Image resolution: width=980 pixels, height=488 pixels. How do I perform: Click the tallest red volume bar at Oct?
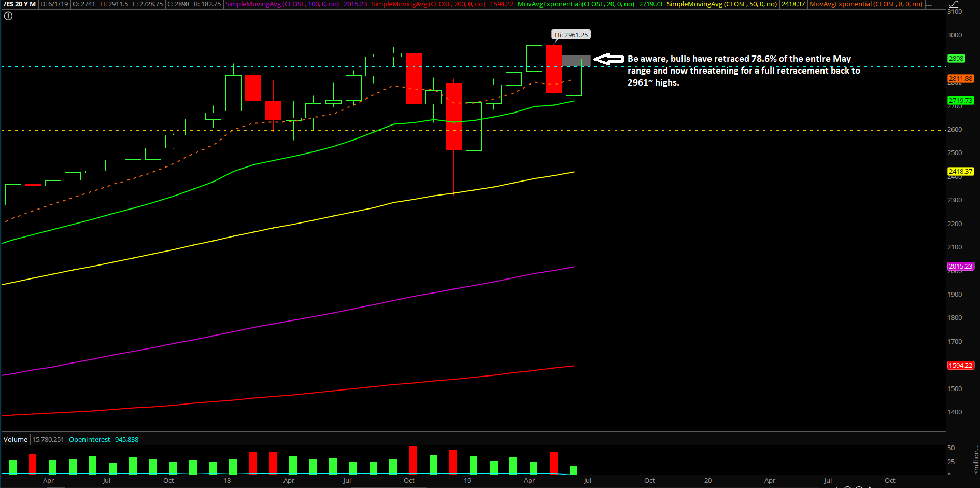(413, 460)
